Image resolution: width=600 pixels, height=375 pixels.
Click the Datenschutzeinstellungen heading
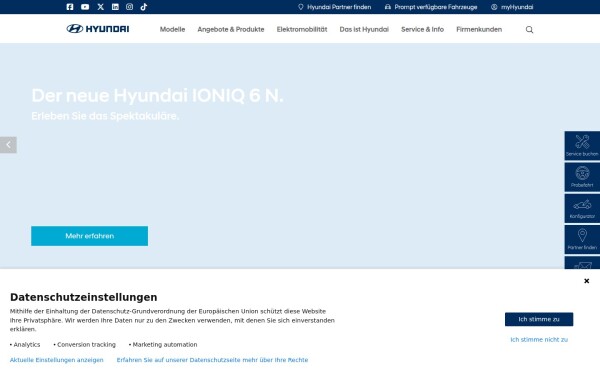(83, 297)
